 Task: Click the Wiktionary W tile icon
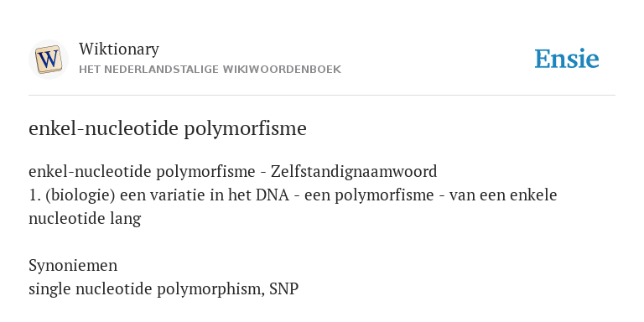click(x=49, y=60)
